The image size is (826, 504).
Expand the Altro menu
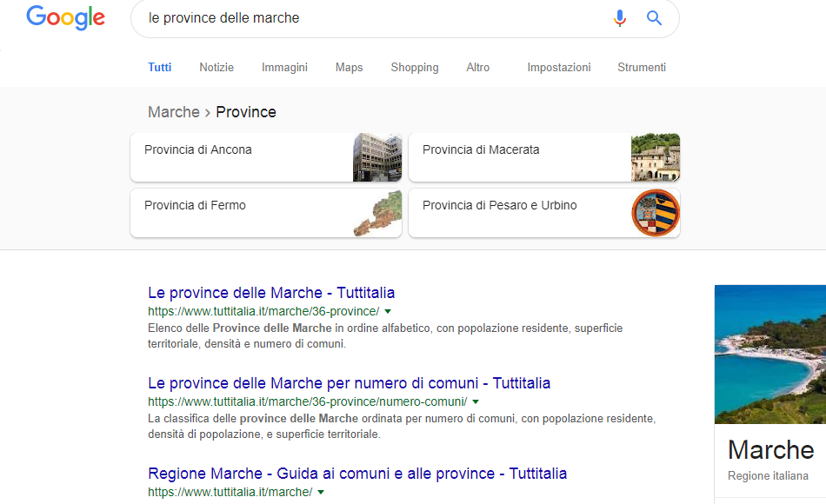pos(478,68)
